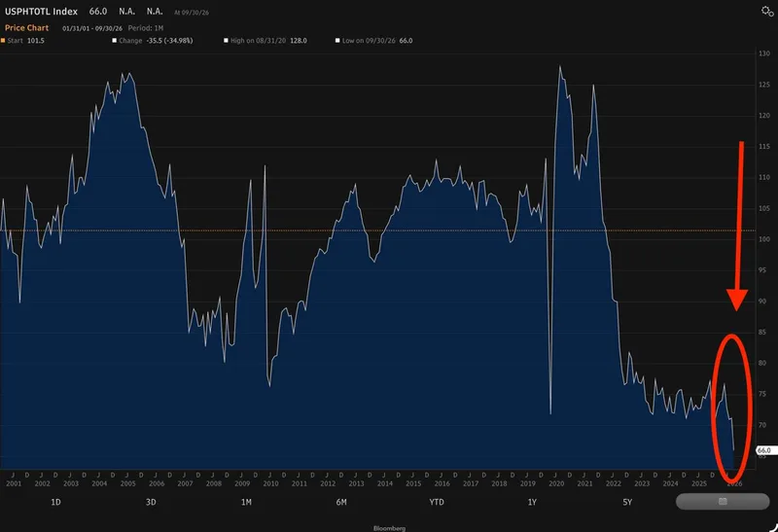Click the 66.0 price tag on the y-axis
The height and width of the screenshot is (532, 778).
[x=765, y=450]
